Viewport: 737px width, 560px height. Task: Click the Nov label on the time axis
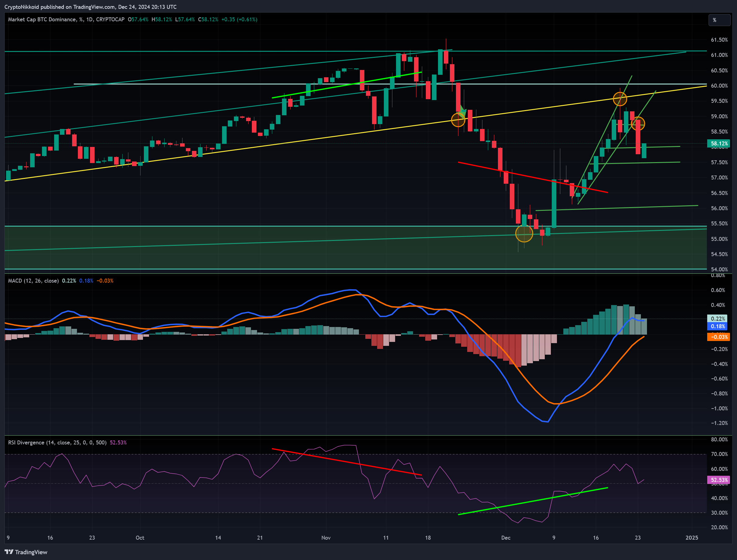pos(326,538)
